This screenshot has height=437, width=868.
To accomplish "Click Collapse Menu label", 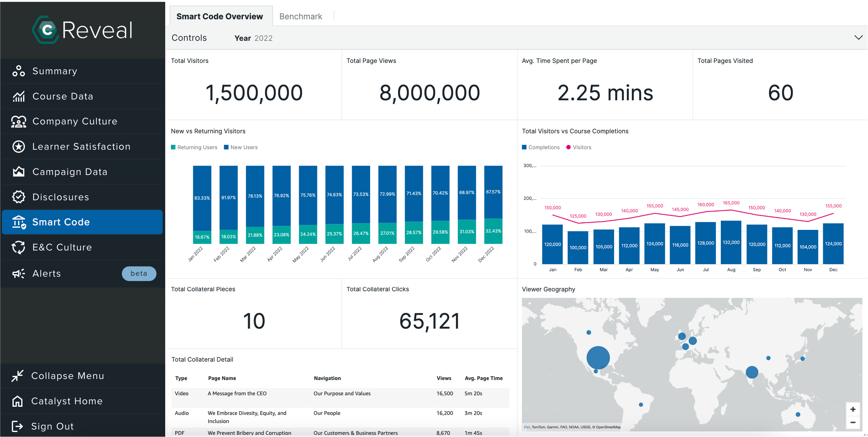I will [x=68, y=376].
